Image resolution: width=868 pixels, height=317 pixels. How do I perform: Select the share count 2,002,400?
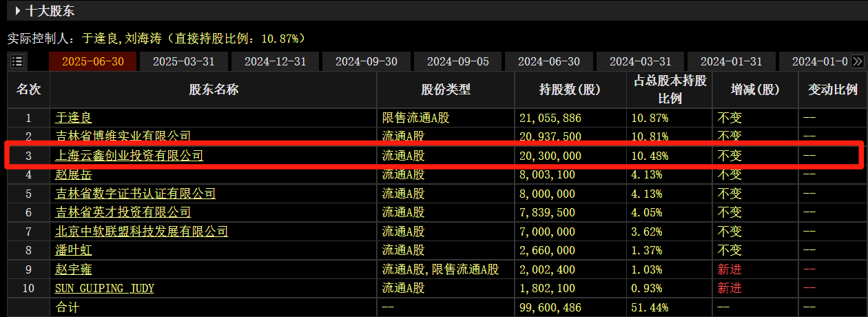pos(547,269)
